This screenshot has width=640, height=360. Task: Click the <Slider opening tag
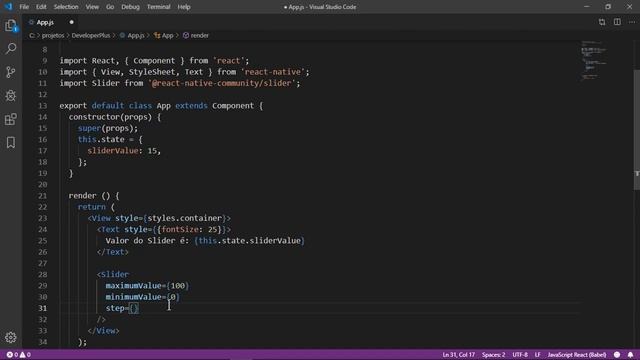coord(113,275)
